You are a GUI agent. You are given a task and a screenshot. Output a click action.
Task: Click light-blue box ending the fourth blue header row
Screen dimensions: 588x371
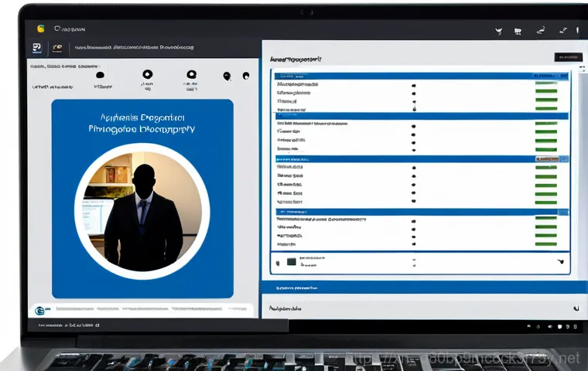pos(563,212)
